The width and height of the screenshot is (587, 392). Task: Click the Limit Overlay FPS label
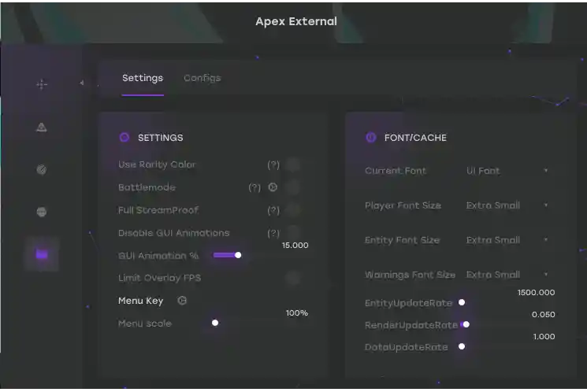click(x=159, y=278)
